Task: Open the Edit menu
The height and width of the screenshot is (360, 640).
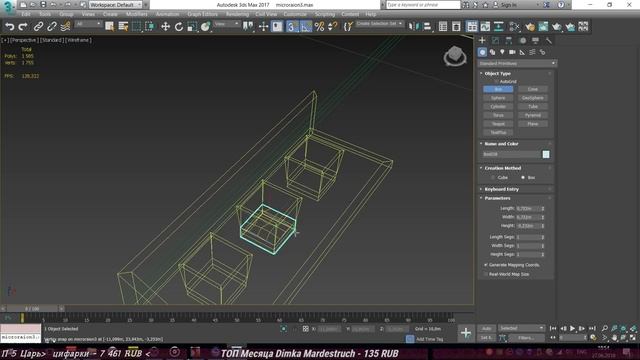Action: [26, 14]
